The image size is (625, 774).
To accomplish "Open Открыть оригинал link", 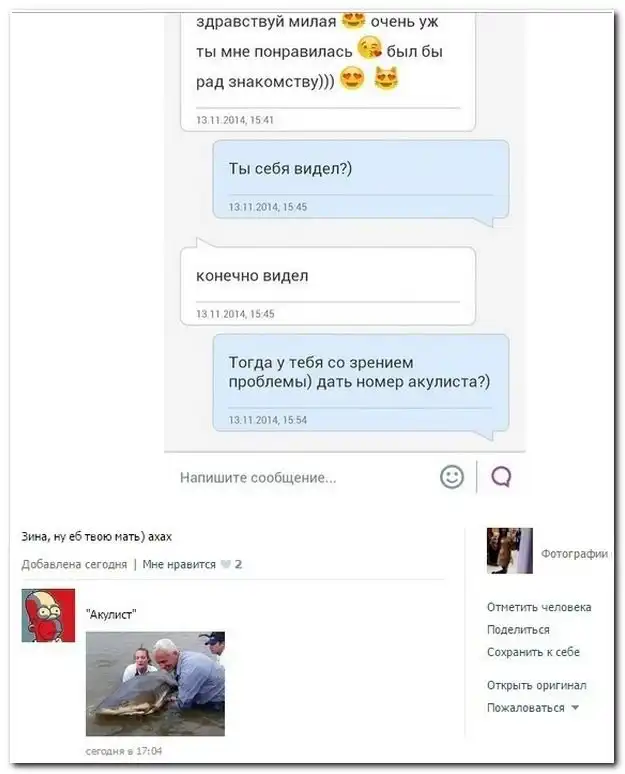I will (x=537, y=685).
